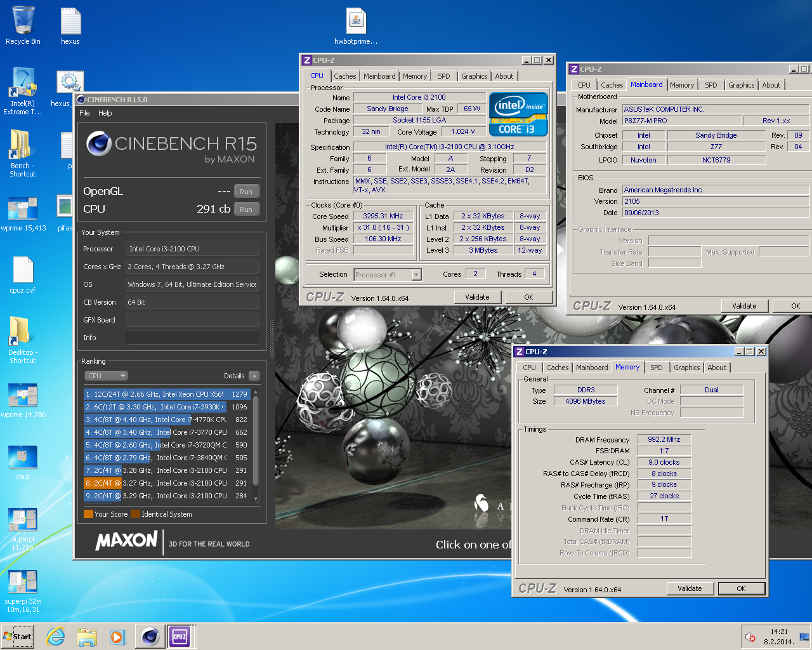Click the Start button
Viewport: 812px width, 650px height.
pyautogui.click(x=18, y=637)
